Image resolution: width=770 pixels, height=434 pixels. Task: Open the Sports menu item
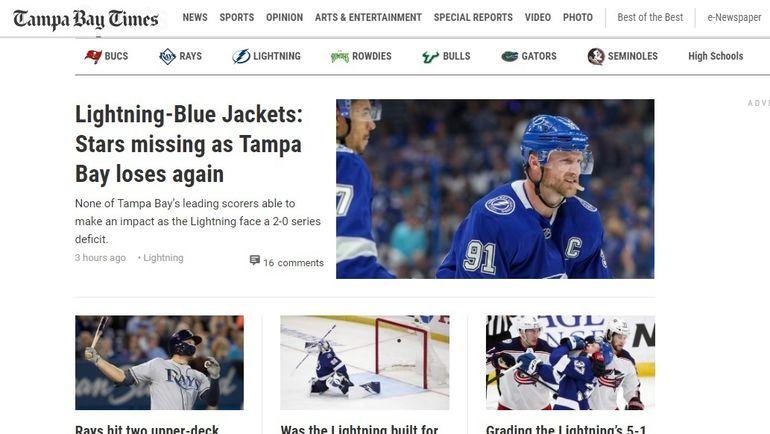coord(237,17)
